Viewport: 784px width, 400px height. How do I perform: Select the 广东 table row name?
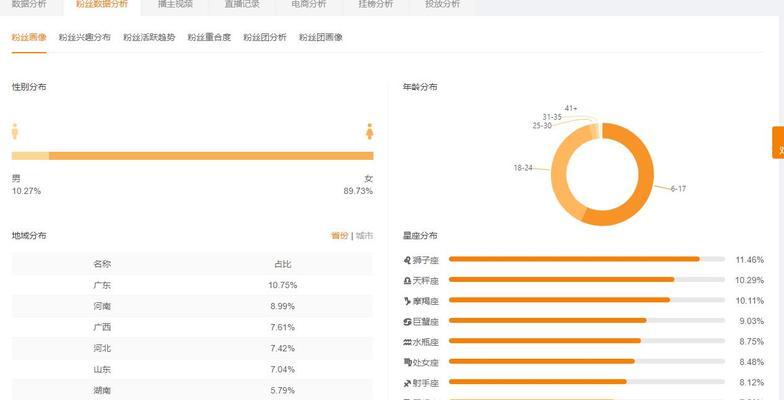[x=102, y=285]
